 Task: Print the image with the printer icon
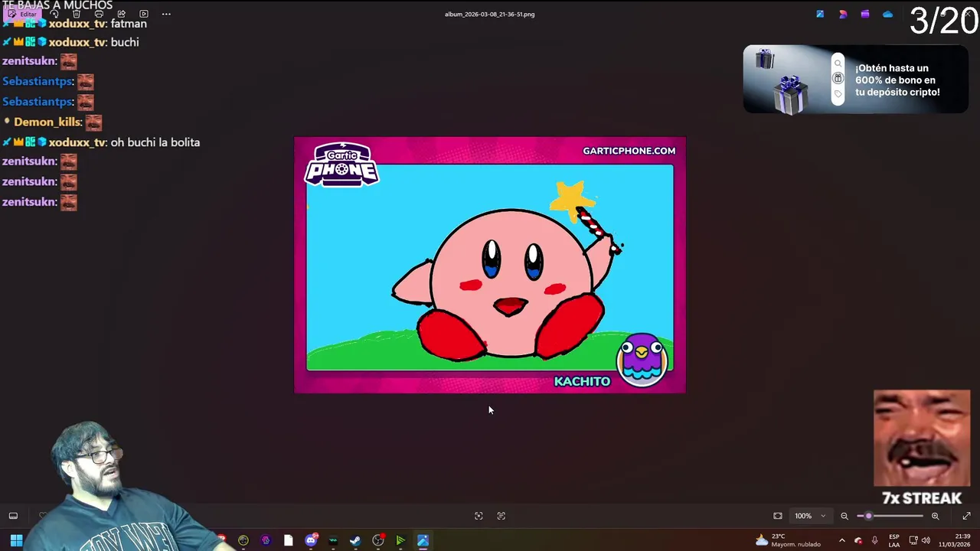click(99, 14)
